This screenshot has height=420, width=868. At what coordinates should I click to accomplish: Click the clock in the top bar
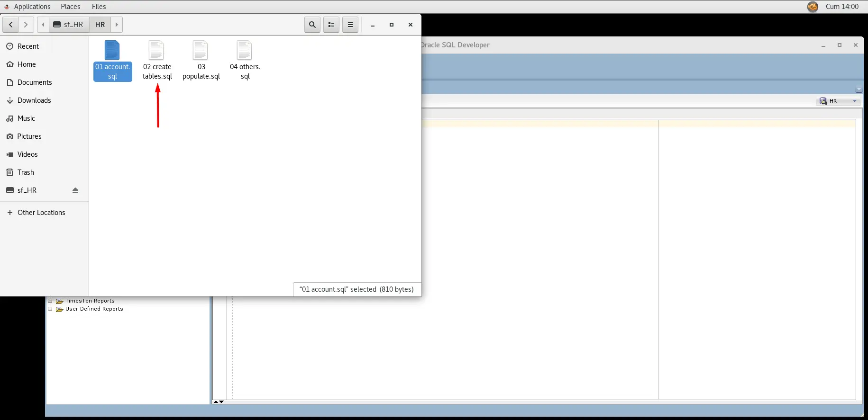tap(842, 7)
